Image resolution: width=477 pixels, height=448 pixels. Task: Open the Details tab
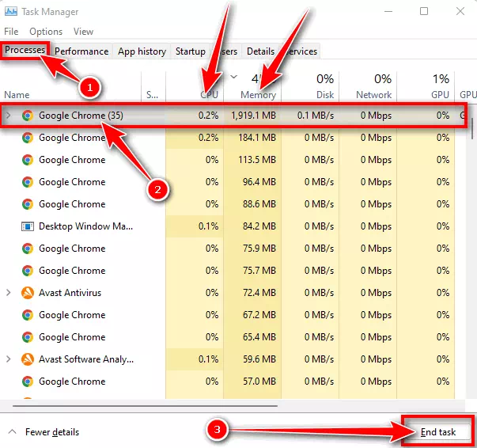point(261,51)
